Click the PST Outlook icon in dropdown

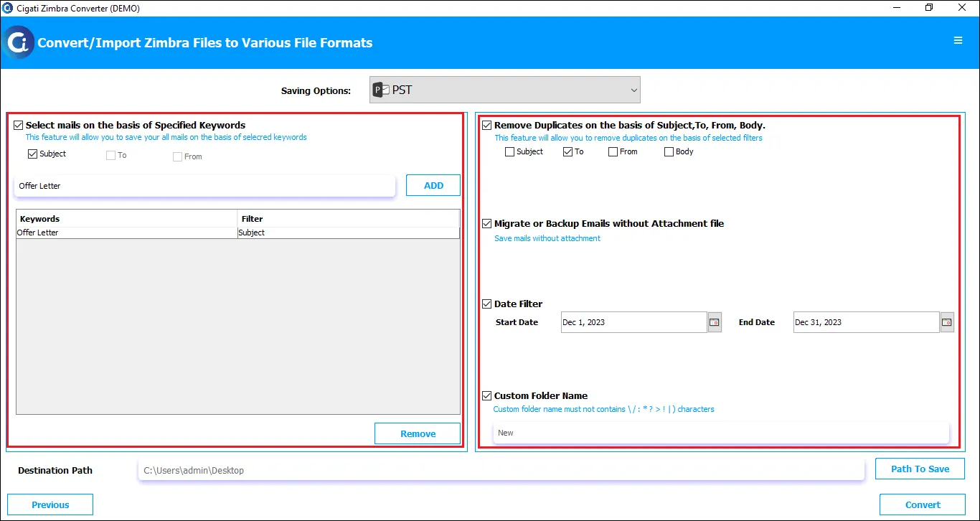[x=381, y=90]
